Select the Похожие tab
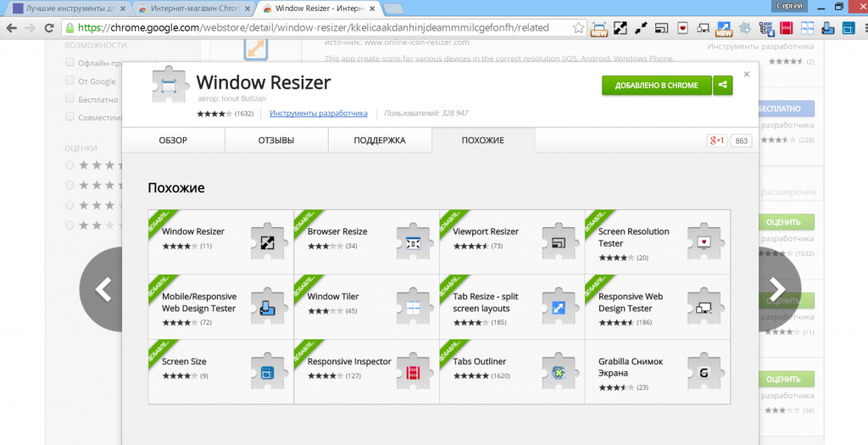Screen dimensions: 868x445 [483, 140]
